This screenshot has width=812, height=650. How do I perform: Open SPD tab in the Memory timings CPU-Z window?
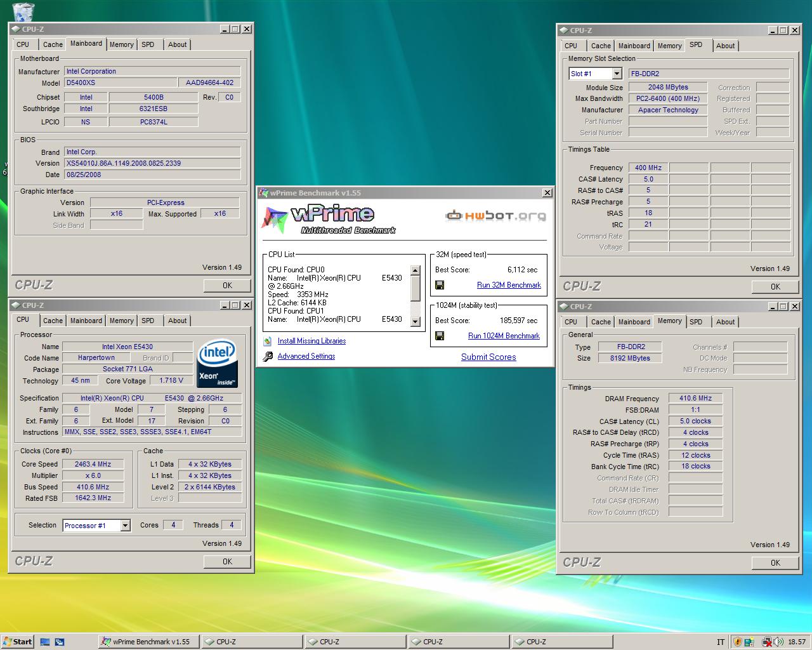696,322
